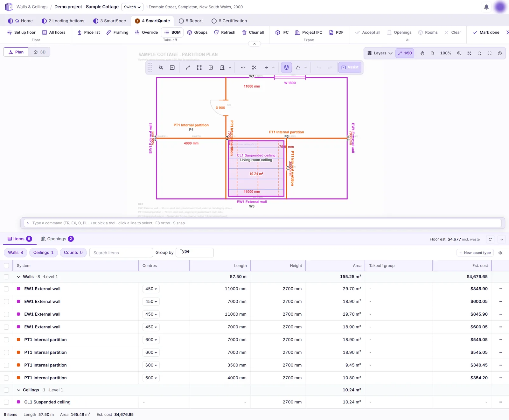
Task: Filter by Ceilings chip
Action: [44, 253]
